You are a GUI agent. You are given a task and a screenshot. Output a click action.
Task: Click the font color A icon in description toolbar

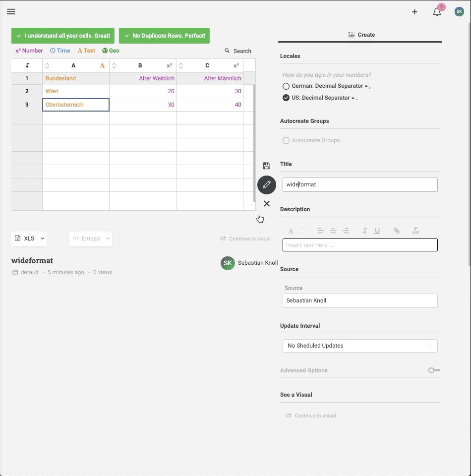[291, 231]
